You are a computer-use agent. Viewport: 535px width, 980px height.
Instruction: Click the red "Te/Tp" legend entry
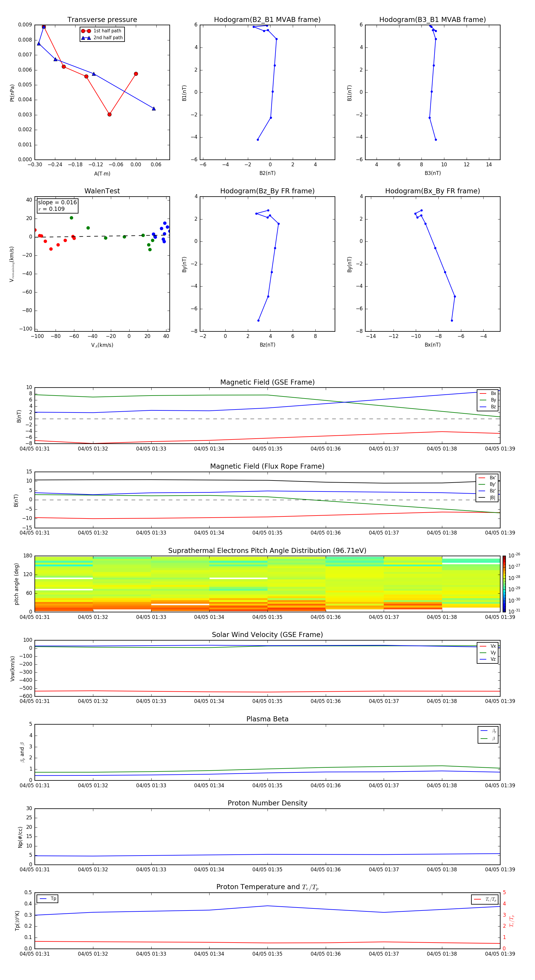[485, 899]
